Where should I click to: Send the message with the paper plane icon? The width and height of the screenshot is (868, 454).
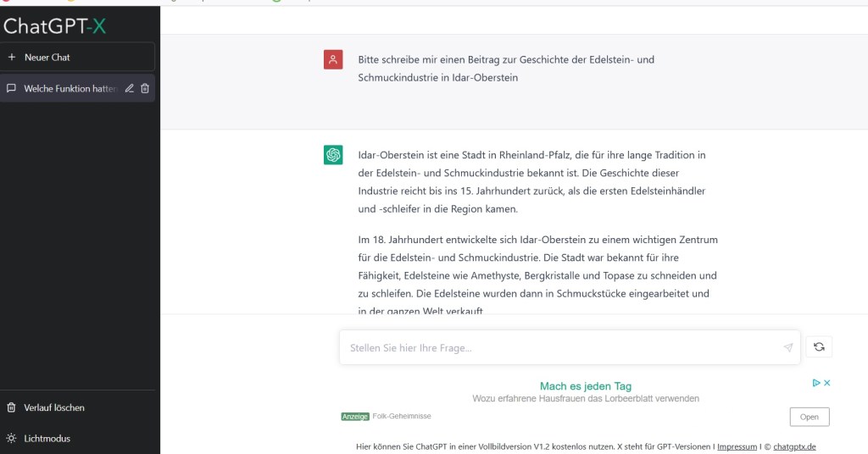point(787,347)
